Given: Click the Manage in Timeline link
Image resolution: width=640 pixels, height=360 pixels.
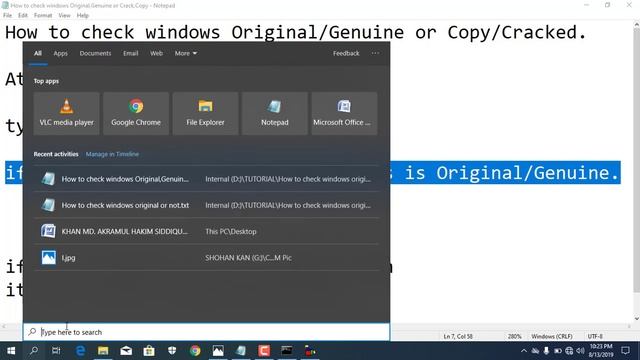Looking at the screenshot, I should pyautogui.click(x=112, y=154).
